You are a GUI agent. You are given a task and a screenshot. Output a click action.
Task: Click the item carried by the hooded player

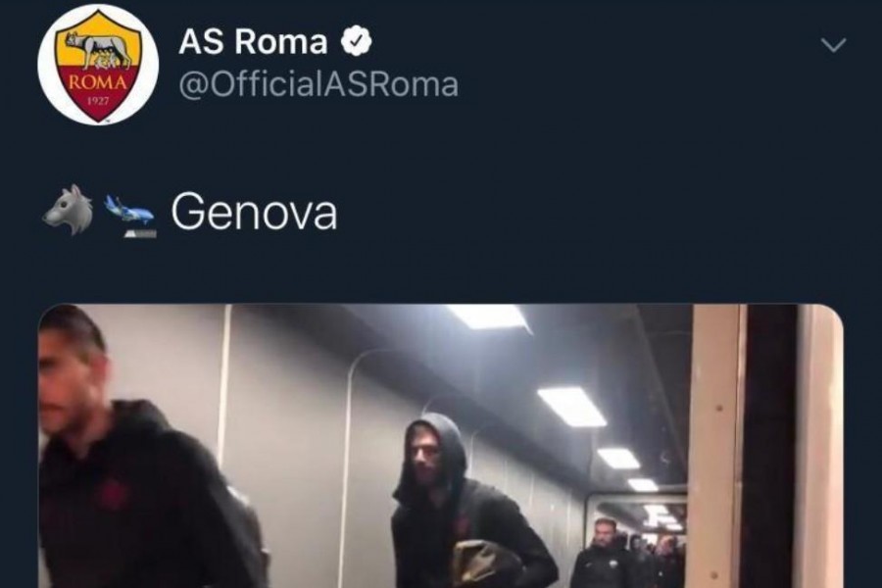482,563
